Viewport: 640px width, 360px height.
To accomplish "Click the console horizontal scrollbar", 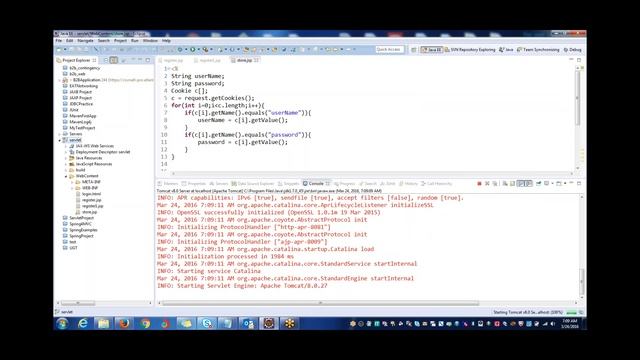I will pos(320,303).
